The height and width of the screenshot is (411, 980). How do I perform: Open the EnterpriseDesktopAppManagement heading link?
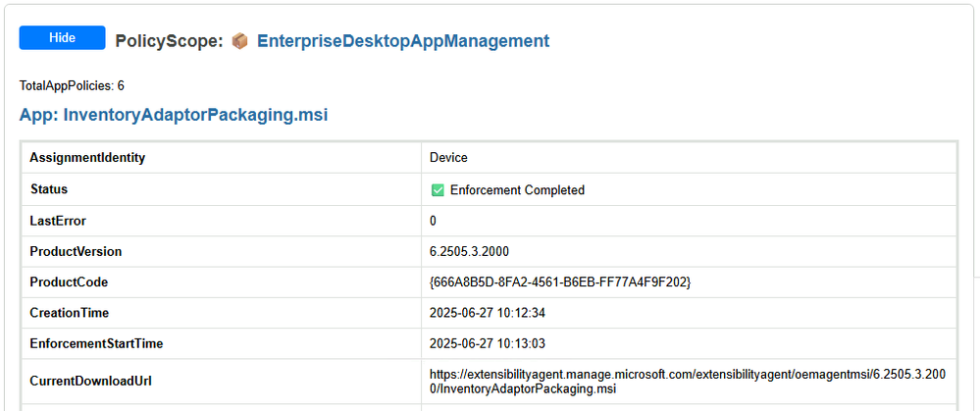(403, 41)
